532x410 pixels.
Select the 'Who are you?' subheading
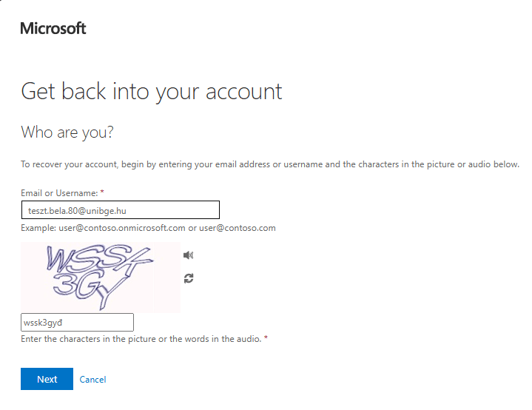pyautogui.click(x=67, y=132)
